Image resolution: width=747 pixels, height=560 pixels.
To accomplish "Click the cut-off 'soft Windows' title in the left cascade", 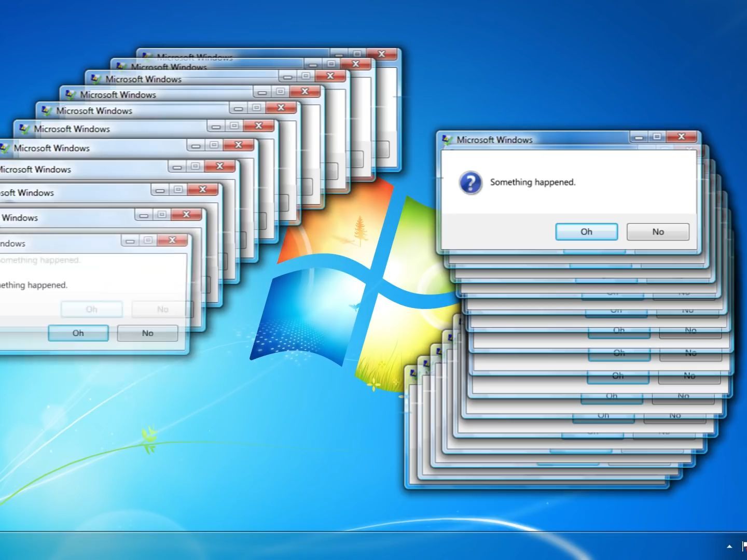I will [27, 192].
